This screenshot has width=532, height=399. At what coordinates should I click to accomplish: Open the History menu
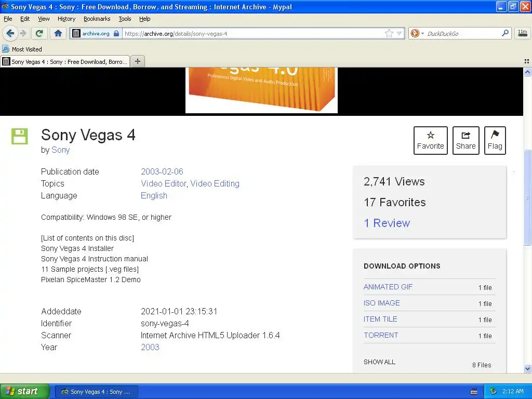pyautogui.click(x=66, y=19)
